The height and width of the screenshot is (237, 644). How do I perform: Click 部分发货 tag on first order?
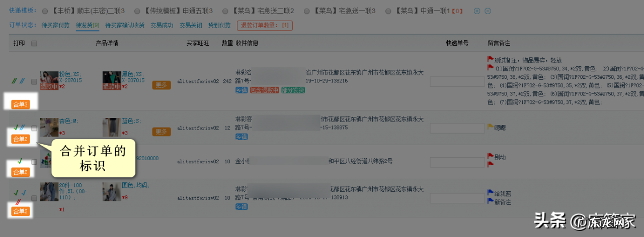pyautogui.click(x=293, y=90)
